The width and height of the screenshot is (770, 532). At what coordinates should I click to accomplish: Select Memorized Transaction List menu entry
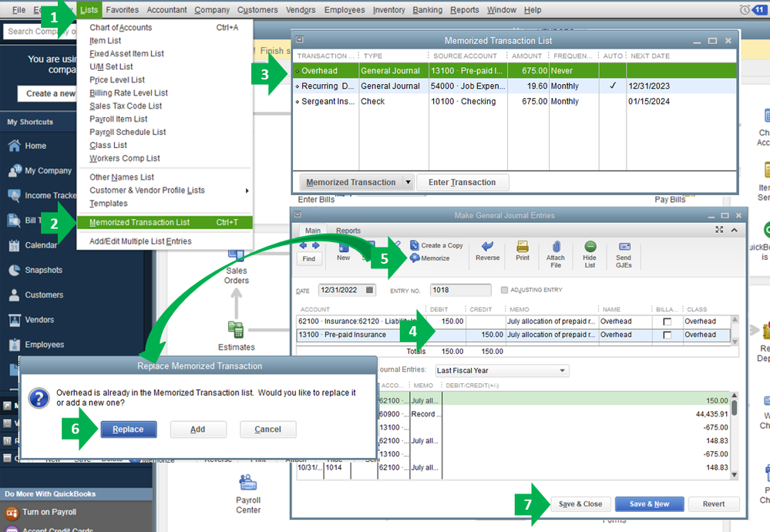coord(164,223)
